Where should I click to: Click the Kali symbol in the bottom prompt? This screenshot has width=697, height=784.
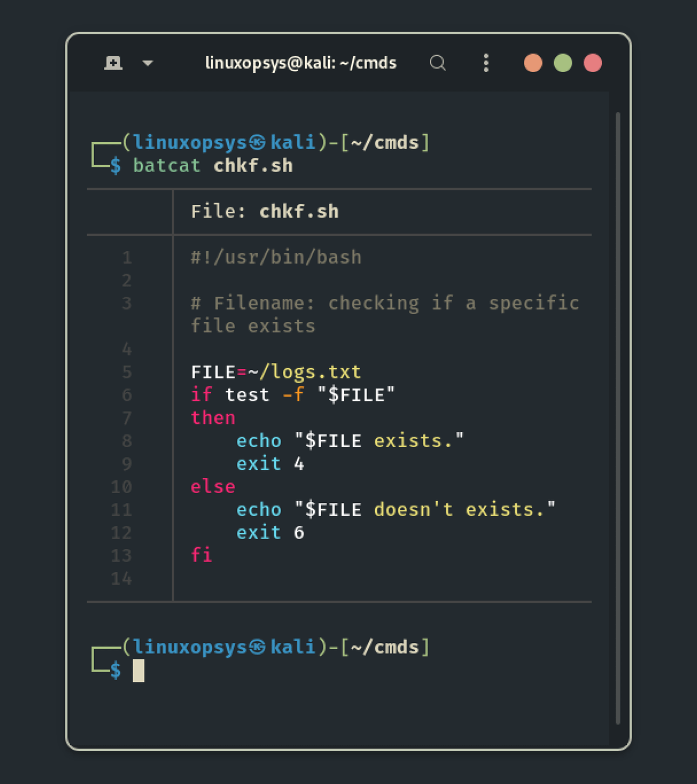(257, 647)
